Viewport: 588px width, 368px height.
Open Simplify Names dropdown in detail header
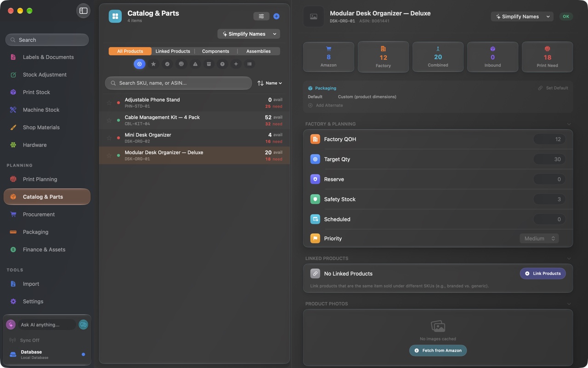pyautogui.click(x=522, y=17)
